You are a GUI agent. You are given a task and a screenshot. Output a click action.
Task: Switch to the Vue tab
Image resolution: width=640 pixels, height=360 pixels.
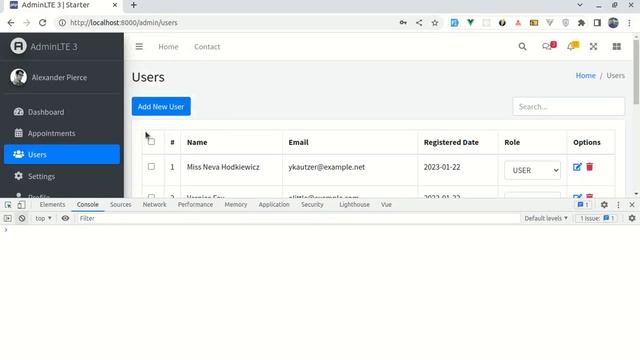pos(386,204)
